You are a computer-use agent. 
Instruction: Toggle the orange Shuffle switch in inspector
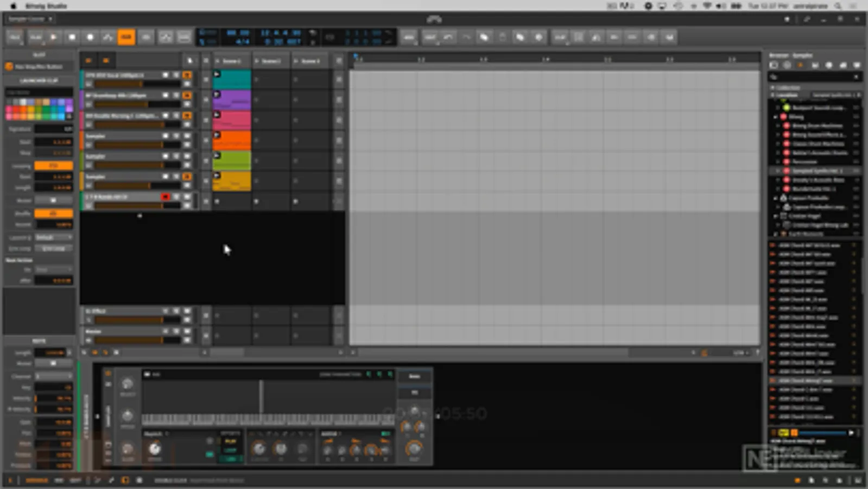coord(53,213)
